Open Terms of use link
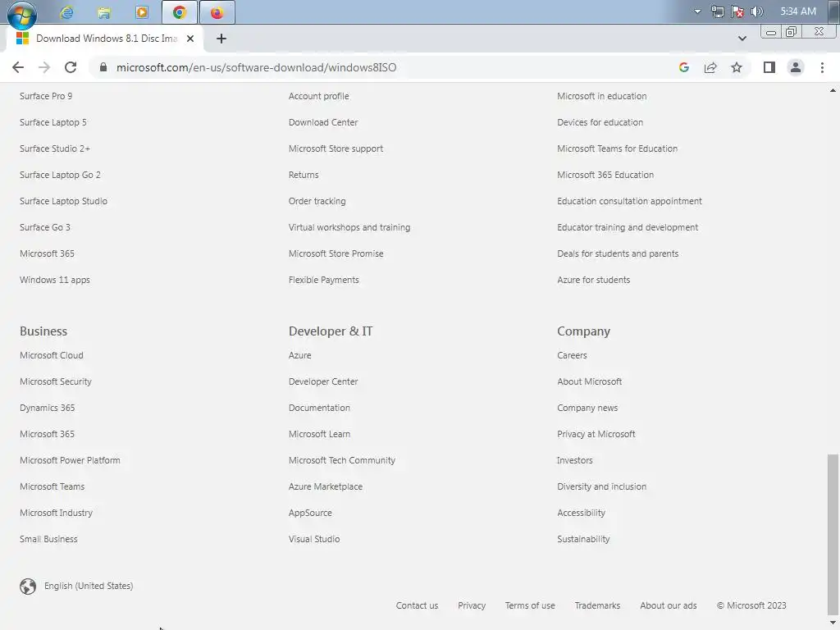The width and height of the screenshot is (840, 630). [530, 606]
